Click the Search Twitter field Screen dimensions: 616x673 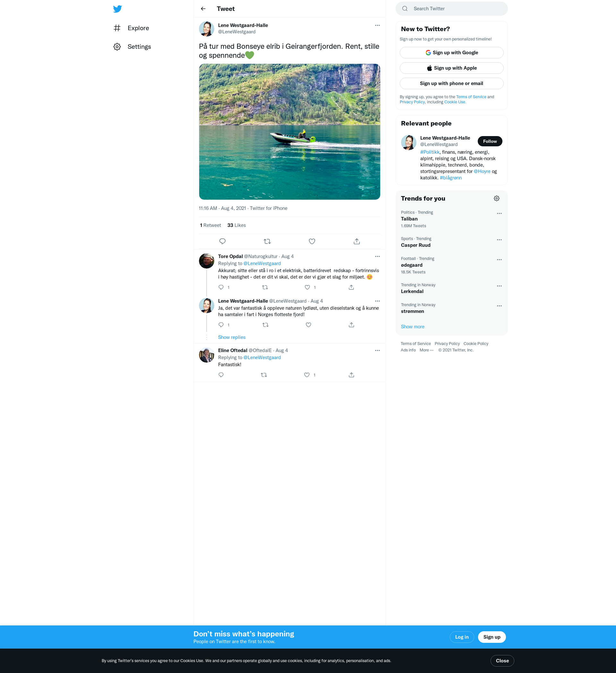pos(451,9)
